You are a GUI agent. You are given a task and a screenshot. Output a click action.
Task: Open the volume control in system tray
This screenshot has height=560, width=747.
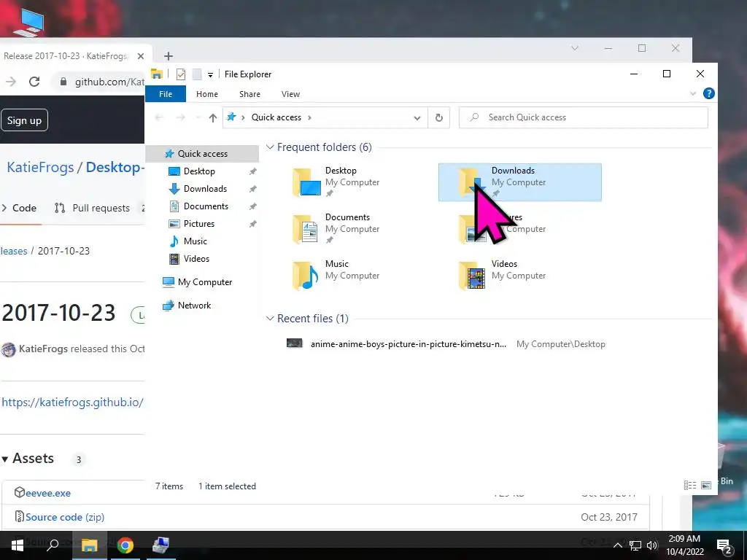click(652, 545)
